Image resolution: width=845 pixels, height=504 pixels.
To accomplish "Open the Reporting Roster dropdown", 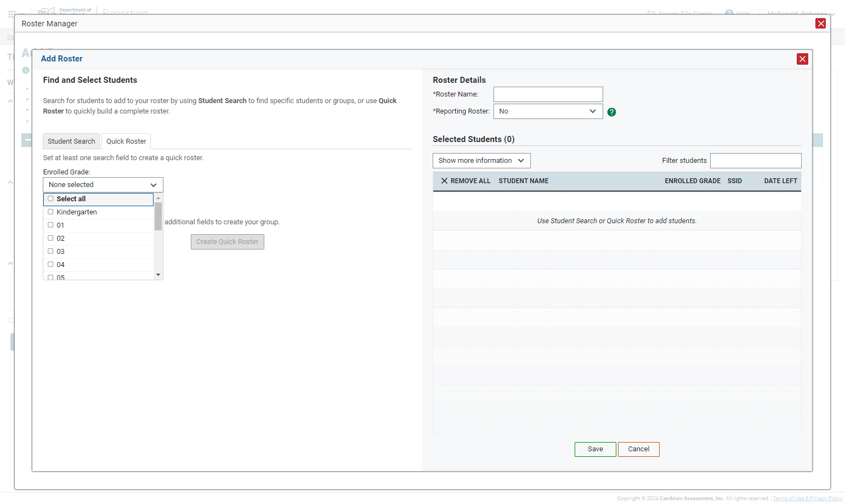I will click(548, 111).
